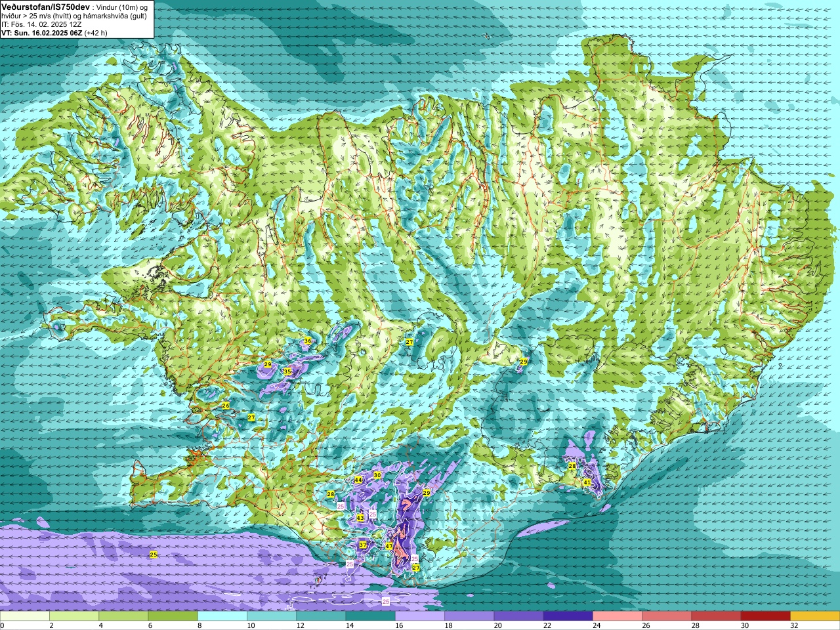This screenshot has height=630, width=840.
Task: Pick the red 28–30 m/s legend swatch
Action: (x=716, y=616)
